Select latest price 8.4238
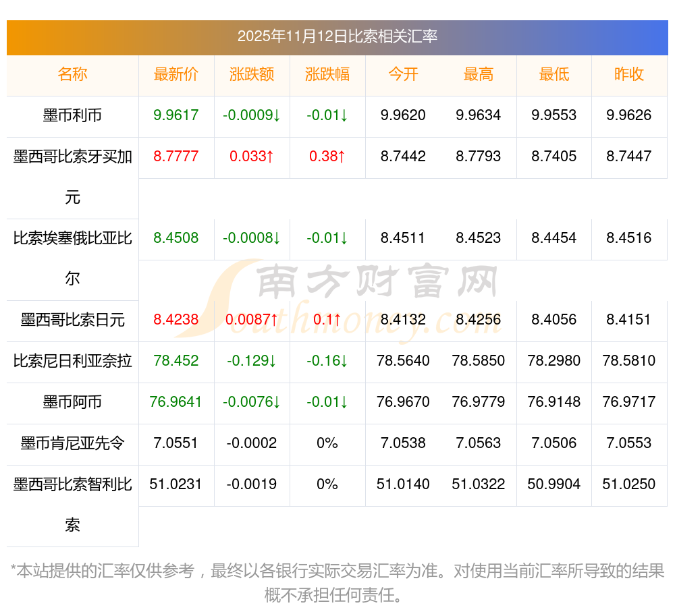Viewport: 675px width, 616px height. [176, 320]
